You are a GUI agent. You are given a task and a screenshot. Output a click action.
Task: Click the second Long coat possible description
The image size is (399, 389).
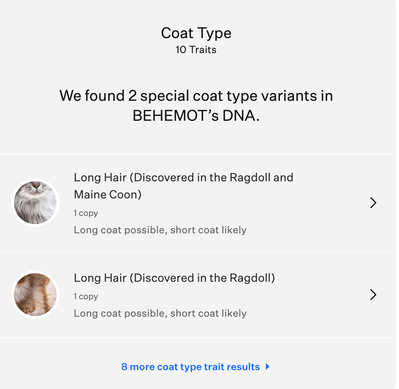(160, 313)
